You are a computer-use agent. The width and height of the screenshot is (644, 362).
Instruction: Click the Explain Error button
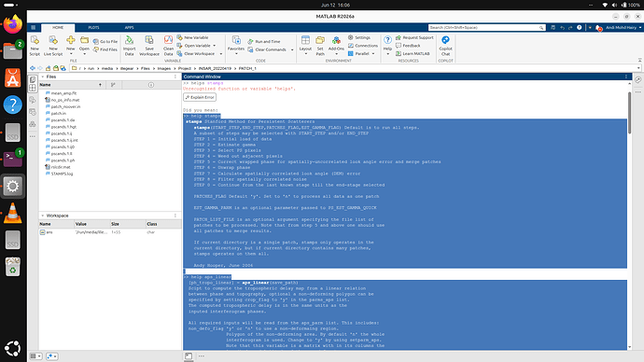pyautogui.click(x=200, y=97)
